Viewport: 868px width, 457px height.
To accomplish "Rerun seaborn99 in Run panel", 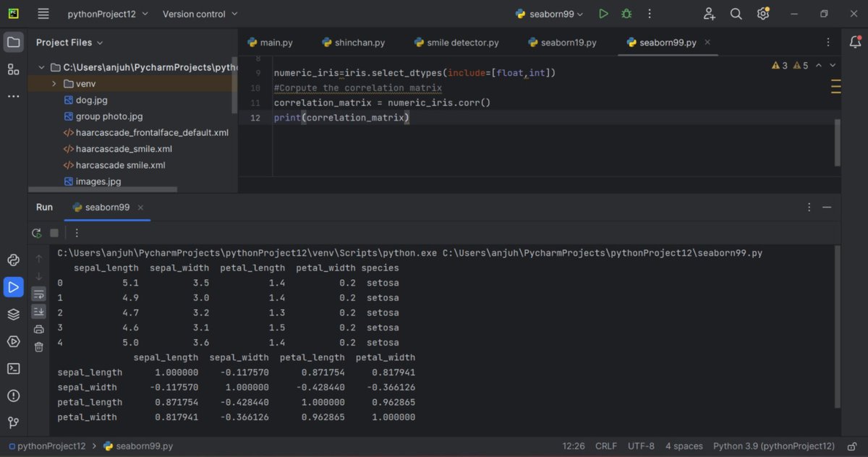I will [37, 233].
